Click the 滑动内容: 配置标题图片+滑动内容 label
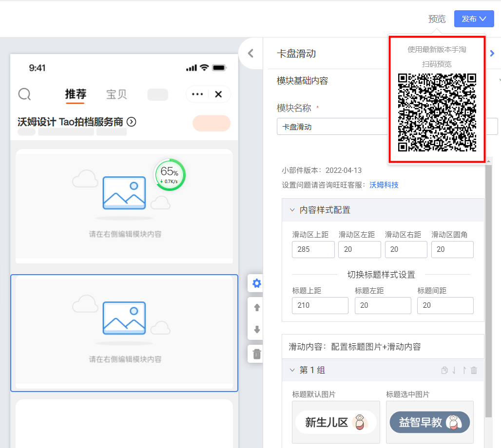Image resolution: width=501 pixels, height=448 pixels. tap(355, 347)
